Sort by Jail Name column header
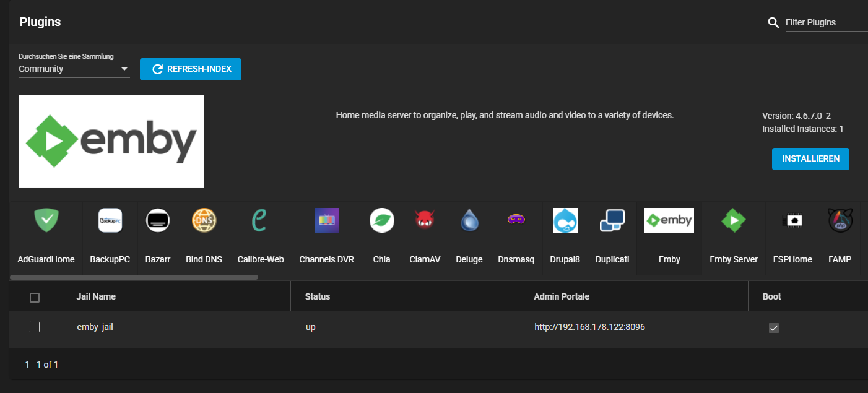Viewport: 868px width, 393px height. pos(96,296)
